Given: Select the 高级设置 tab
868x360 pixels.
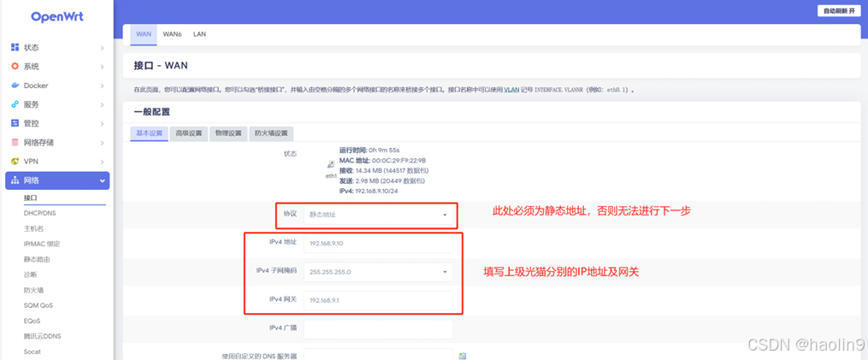Looking at the screenshot, I should (x=189, y=133).
